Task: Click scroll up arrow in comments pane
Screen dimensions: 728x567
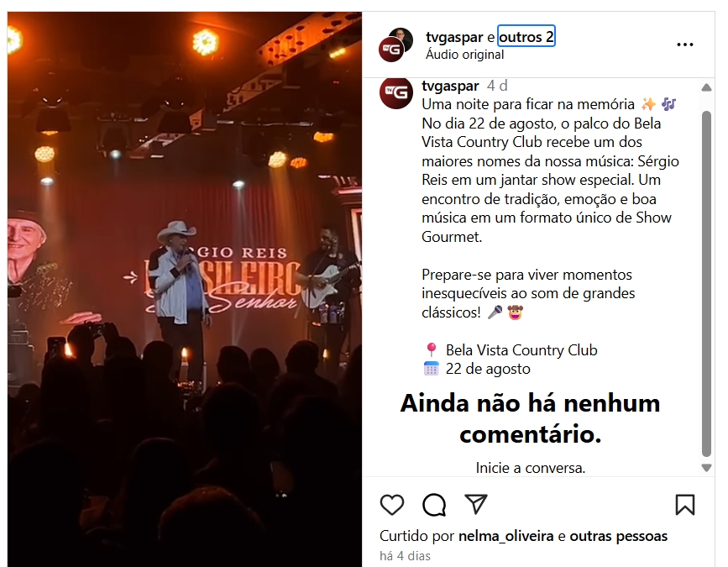Action: coord(706,87)
